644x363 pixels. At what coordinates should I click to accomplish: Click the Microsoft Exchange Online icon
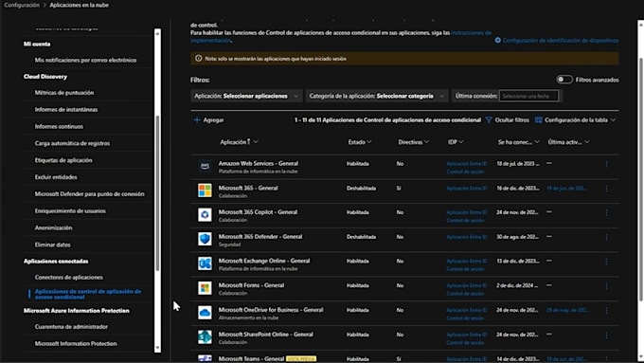205,263
